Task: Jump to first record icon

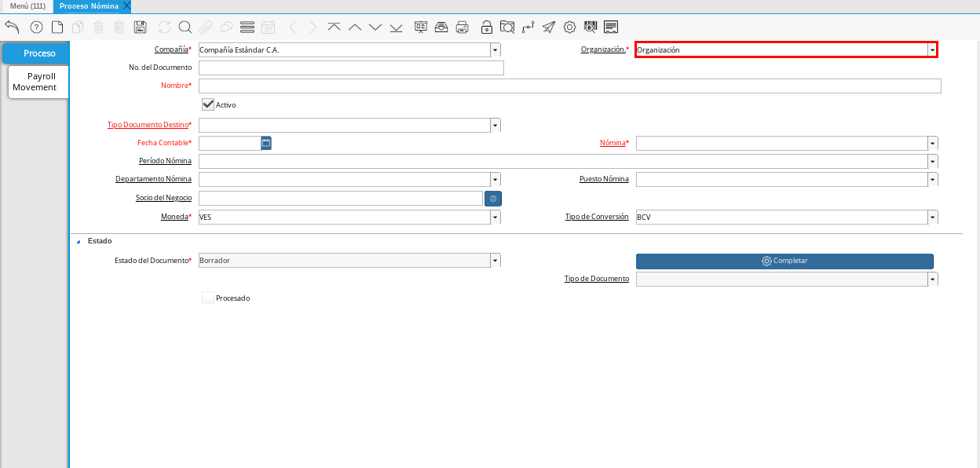Action: coord(334,27)
